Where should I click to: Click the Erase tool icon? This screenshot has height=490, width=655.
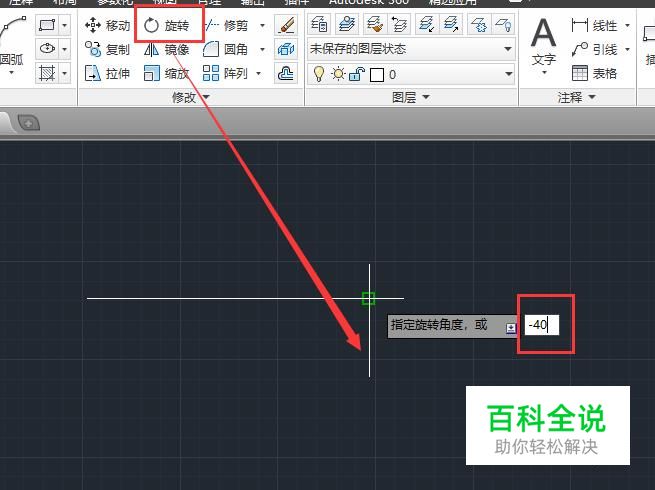click(x=286, y=25)
